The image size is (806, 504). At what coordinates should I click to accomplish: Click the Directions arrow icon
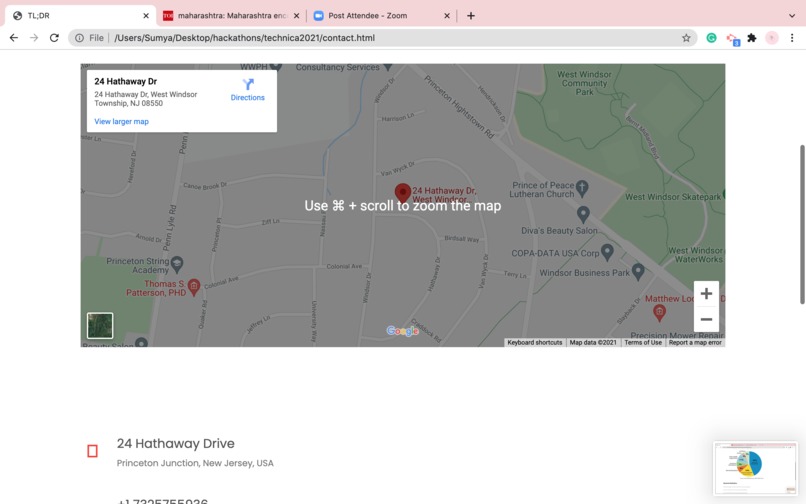point(248,84)
